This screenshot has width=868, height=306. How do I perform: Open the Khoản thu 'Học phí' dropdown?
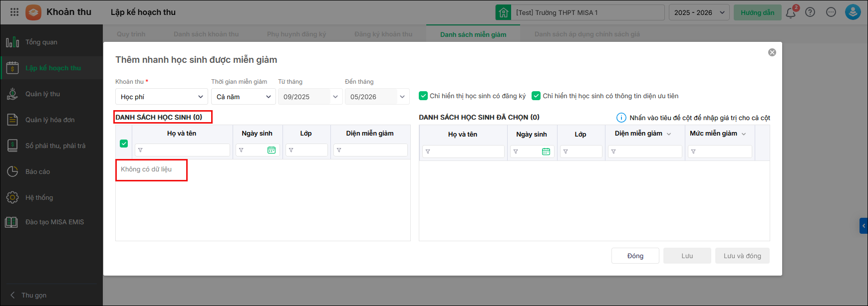(161, 97)
